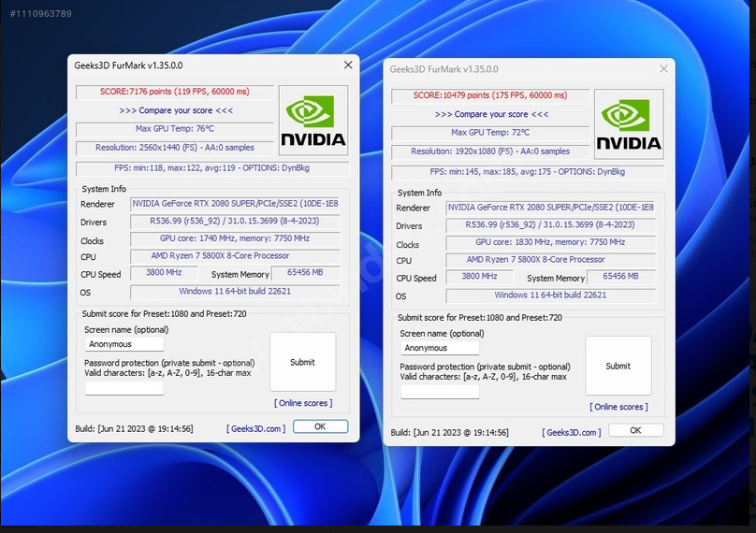Click Drivers R536.99 field in left window
756x533 pixels.
(235, 222)
